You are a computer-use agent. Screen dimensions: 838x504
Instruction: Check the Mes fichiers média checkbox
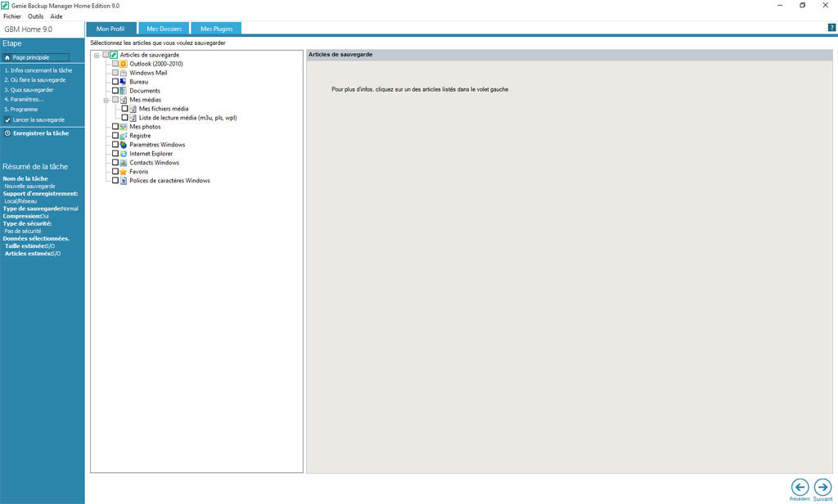click(125, 109)
